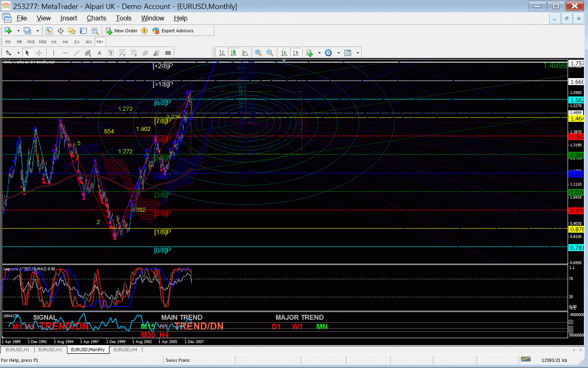
Task: Show the Navigator folder-star icon
Action: (x=72, y=31)
